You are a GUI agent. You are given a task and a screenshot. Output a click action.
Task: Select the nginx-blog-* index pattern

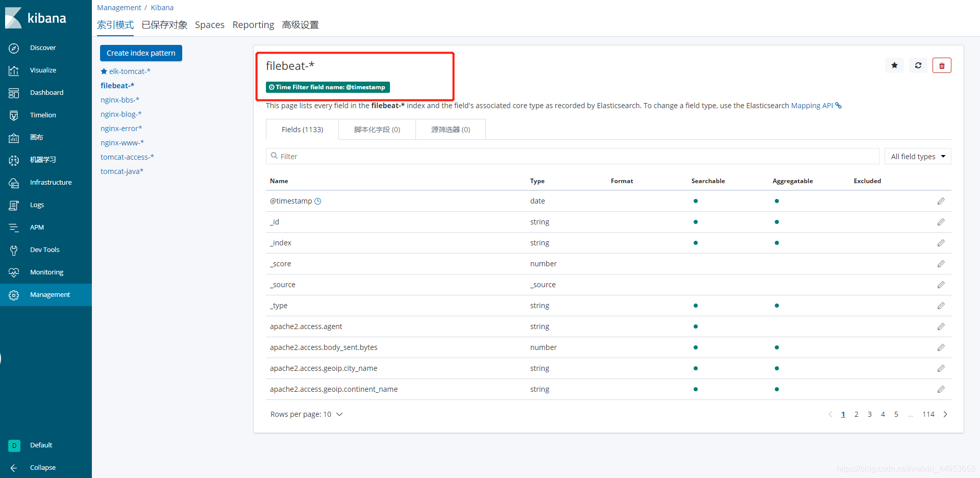121,114
